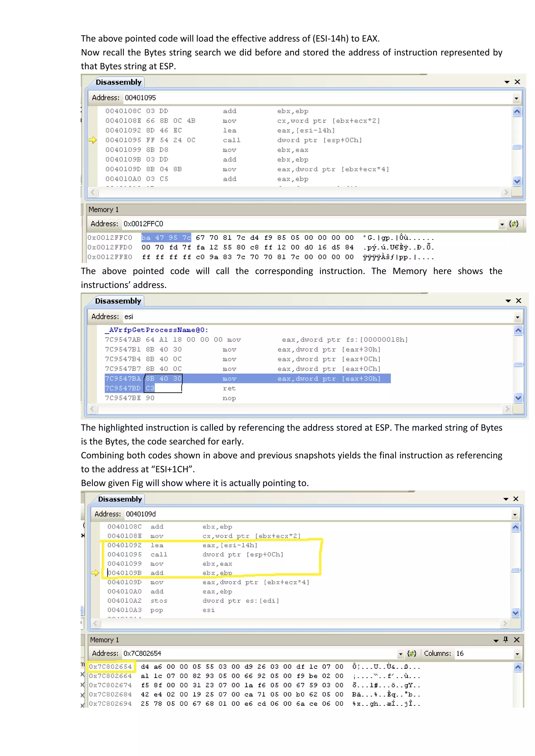Image resolution: width=535 pixels, height=756 pixels.
Task: Select the first Disassembly tab
Action: pos(118,82)
